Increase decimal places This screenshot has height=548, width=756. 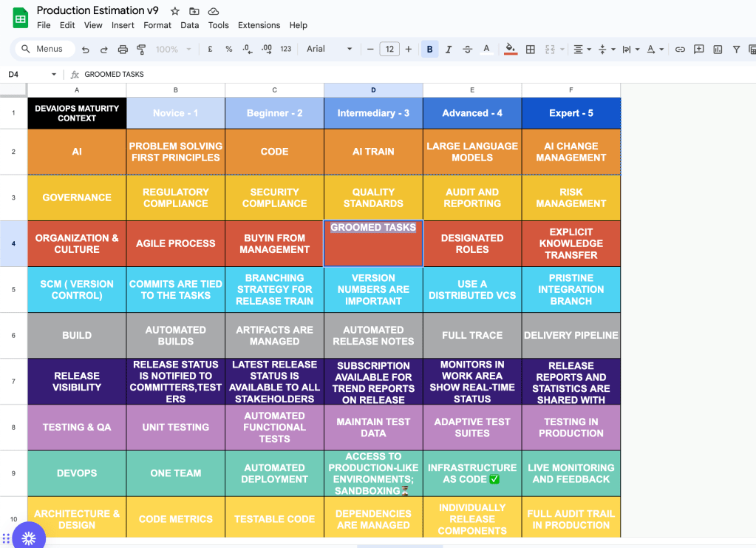click(x=266, y=50)
